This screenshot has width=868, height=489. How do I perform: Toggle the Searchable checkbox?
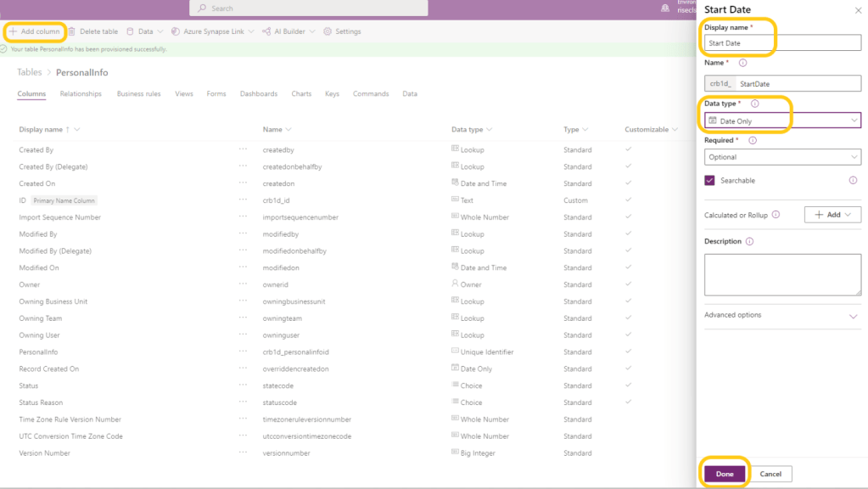710,180
